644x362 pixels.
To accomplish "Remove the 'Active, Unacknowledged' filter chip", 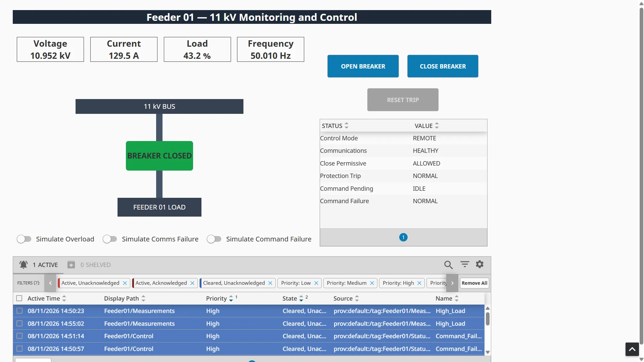I will (x=125, y=283).
